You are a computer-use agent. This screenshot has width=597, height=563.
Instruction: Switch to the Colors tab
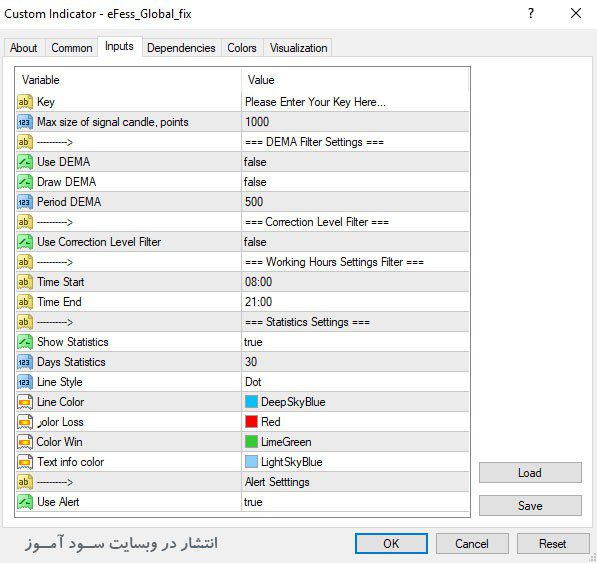tap(242, 48)
